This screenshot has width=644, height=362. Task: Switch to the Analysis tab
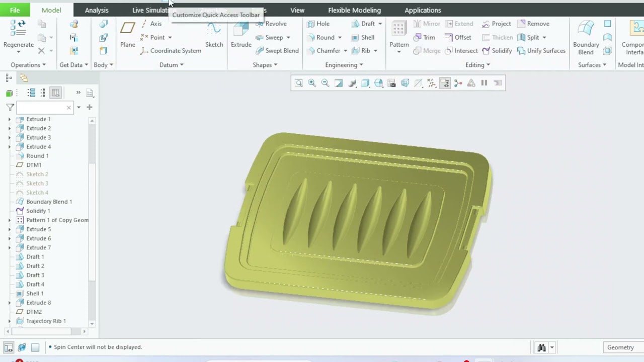[97, 10]
